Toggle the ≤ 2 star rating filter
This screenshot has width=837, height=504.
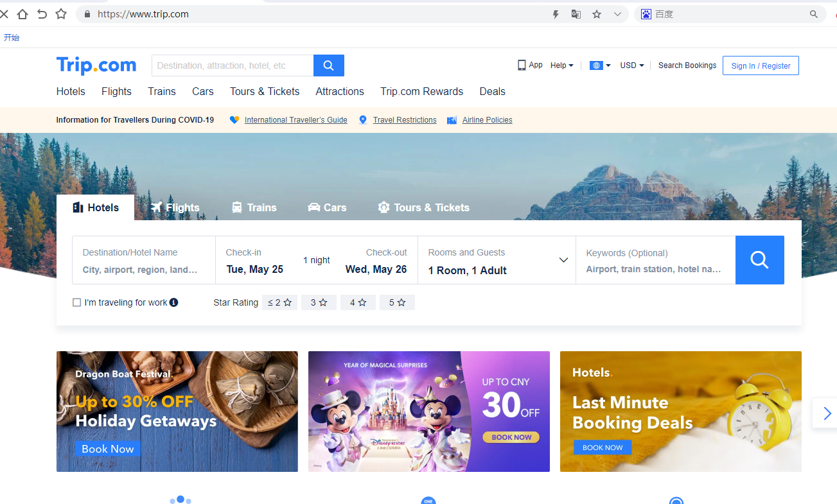279,302
